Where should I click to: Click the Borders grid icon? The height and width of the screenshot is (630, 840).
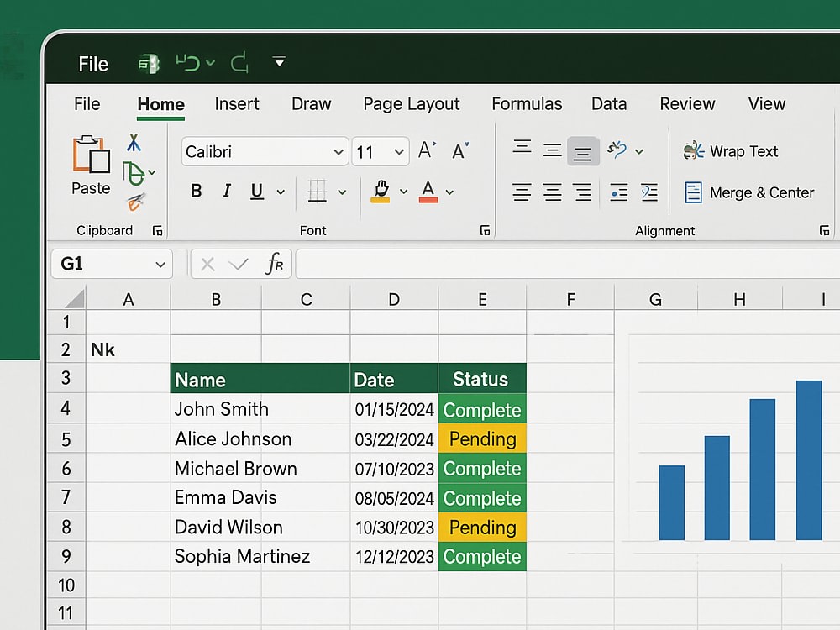pos(318,192)
